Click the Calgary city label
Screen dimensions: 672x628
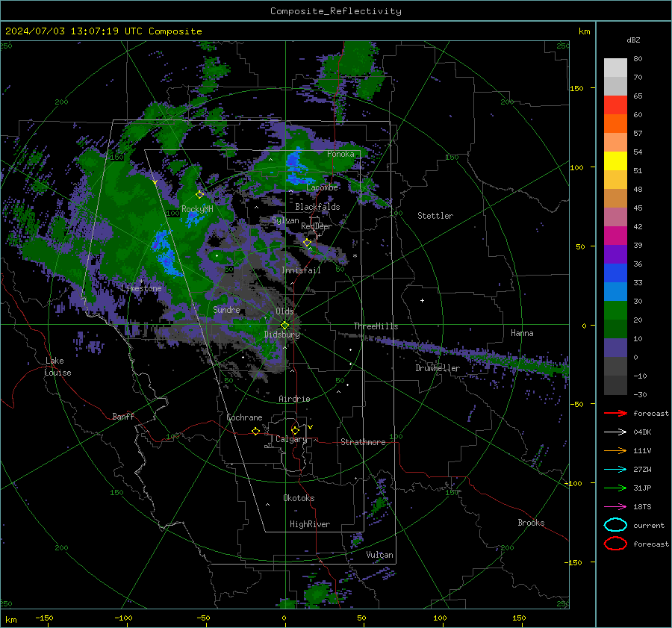291,439
